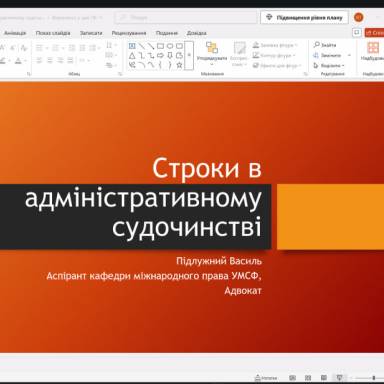
Task: Click the Підвищення рівня плану button
Action: (304, 17)
